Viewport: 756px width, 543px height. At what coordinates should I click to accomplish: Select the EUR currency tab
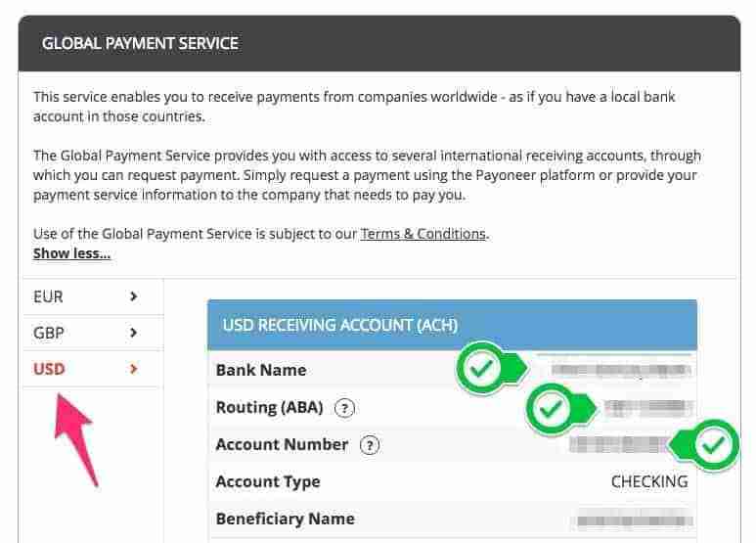pos(93,296)
